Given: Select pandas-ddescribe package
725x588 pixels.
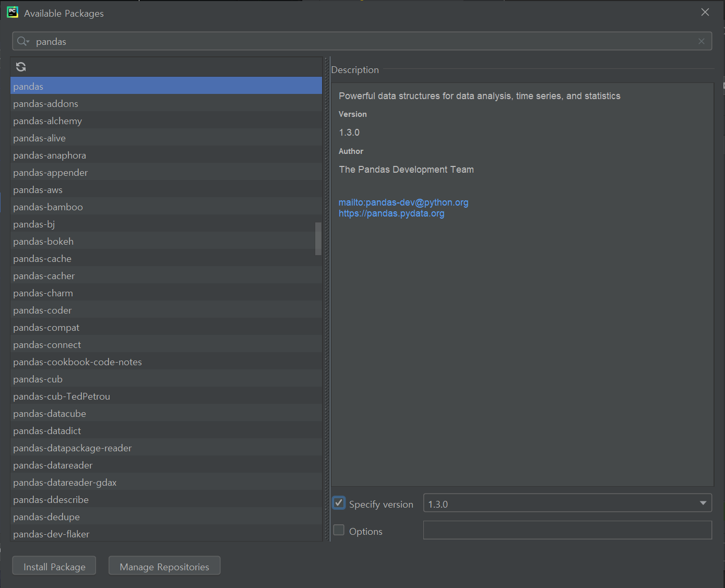Looking at the screenshot, I should point(166,499).
